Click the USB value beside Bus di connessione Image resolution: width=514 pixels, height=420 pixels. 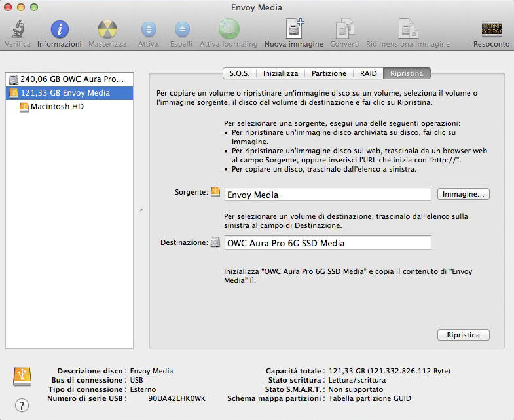137,380
